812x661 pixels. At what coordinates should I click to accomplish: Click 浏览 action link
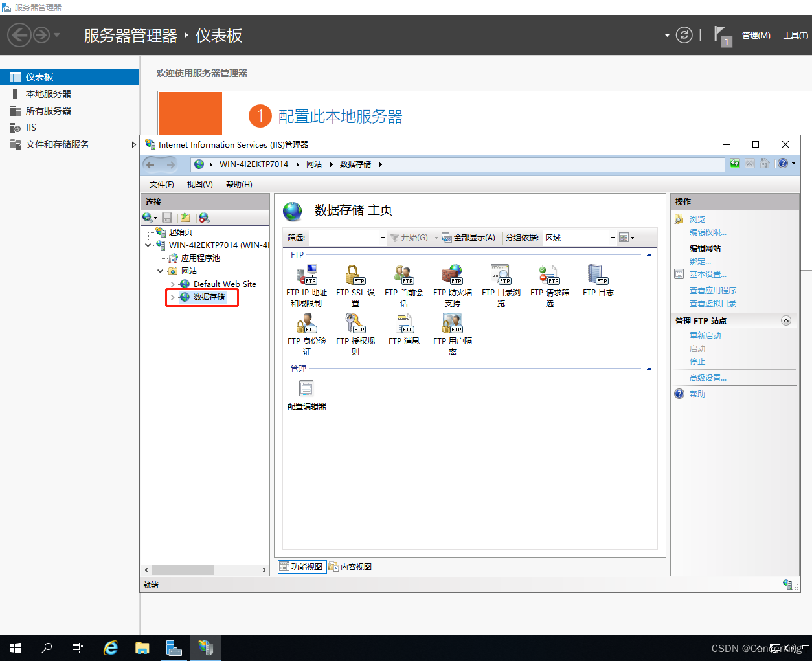[697, 219]
